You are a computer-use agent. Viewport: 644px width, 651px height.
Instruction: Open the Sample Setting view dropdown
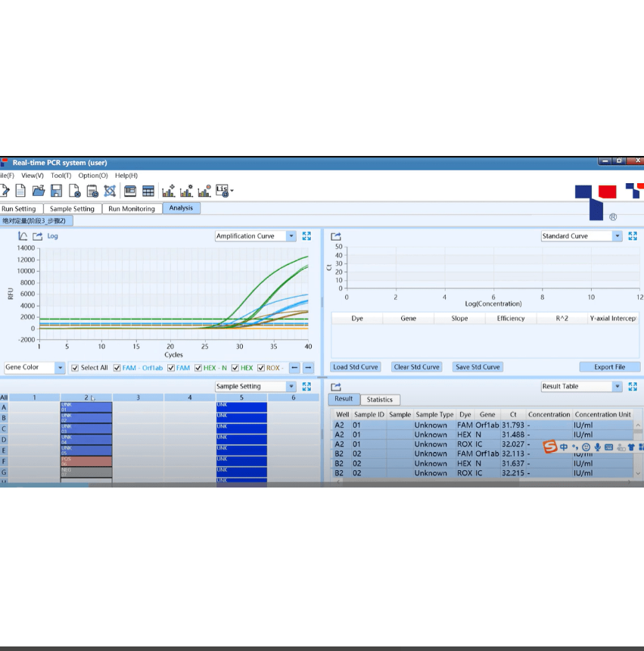tap(291, 386)
